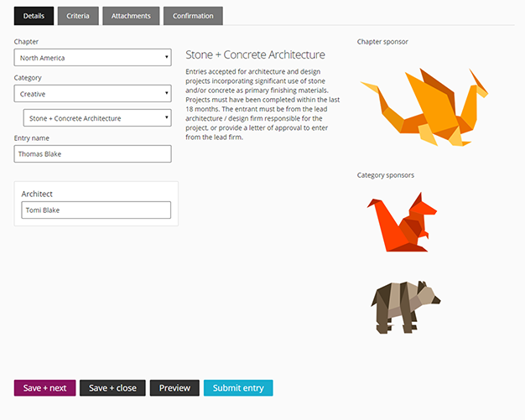Image resolution: width=525 pixels, height=420 pixels.
Task: Open the Stone + Concrete Architecture subcategory dropdown
Action: tap(96, 118)
